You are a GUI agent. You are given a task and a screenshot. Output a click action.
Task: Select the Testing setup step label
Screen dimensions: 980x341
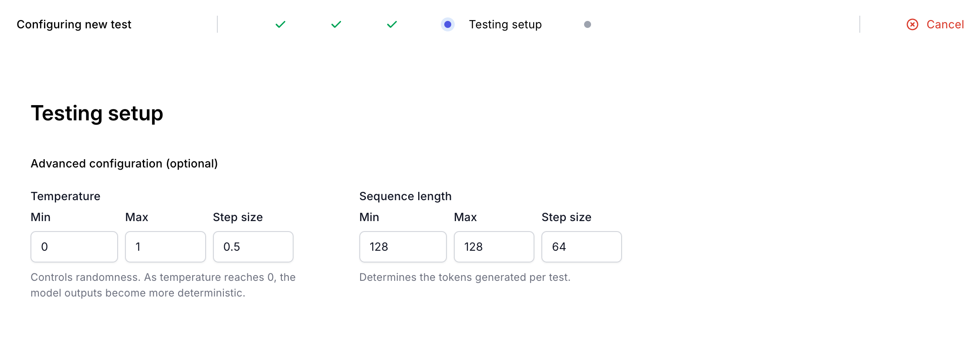[505, 24]
